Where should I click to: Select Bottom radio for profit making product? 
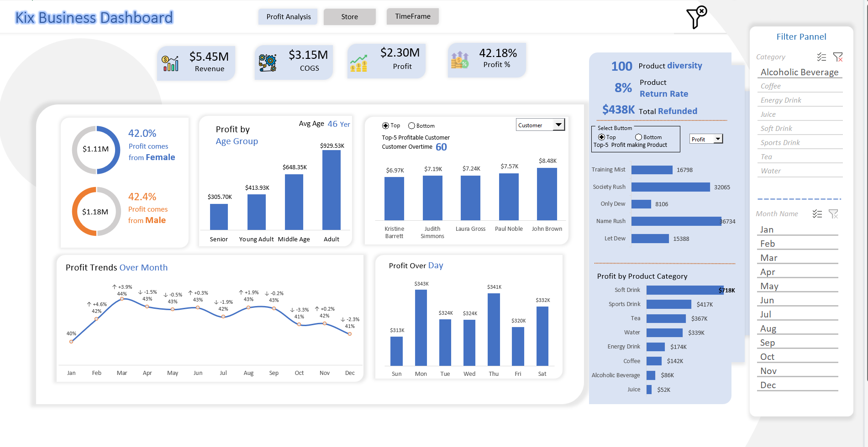tap(638, 137)
